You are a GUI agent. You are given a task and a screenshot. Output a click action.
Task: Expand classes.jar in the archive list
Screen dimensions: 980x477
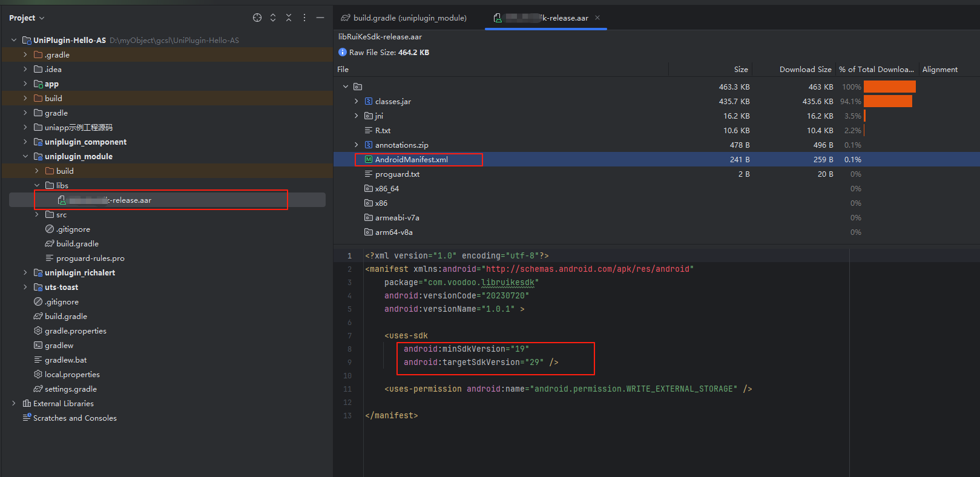coord(357,101)
